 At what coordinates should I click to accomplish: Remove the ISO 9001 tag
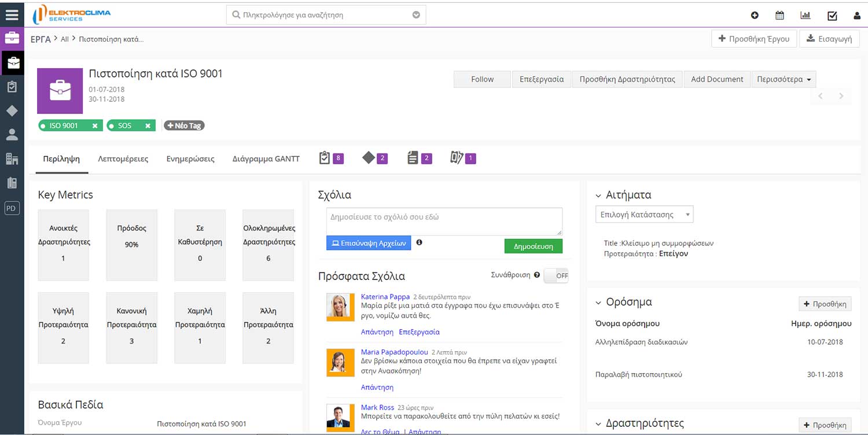pos(95,126)
